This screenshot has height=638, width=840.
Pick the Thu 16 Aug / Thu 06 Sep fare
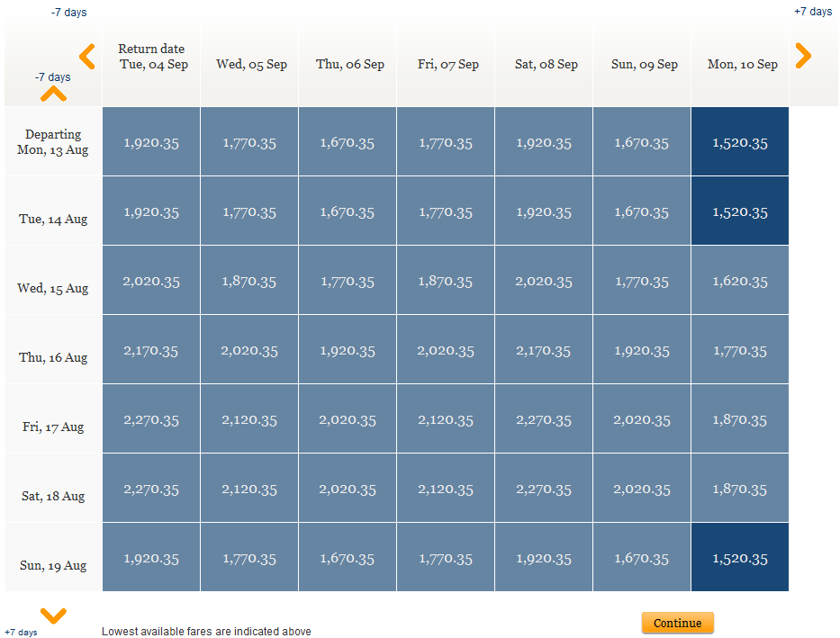point(348,350)
